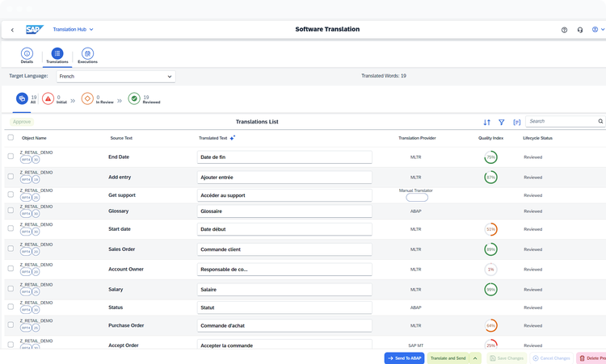Click the sort icon above table
The width and height of the screenshot is (606, 364).
487,123
